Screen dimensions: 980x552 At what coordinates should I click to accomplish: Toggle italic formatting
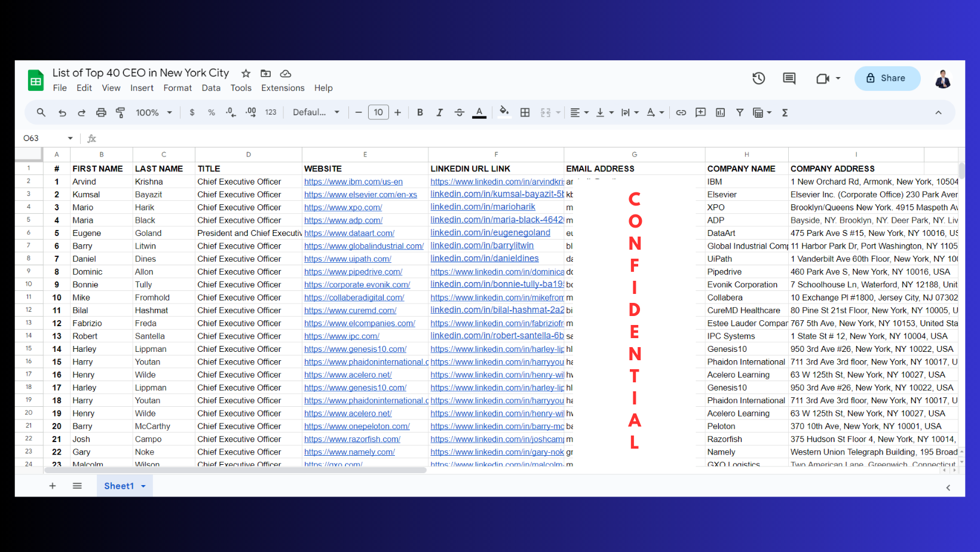point(440,112)
